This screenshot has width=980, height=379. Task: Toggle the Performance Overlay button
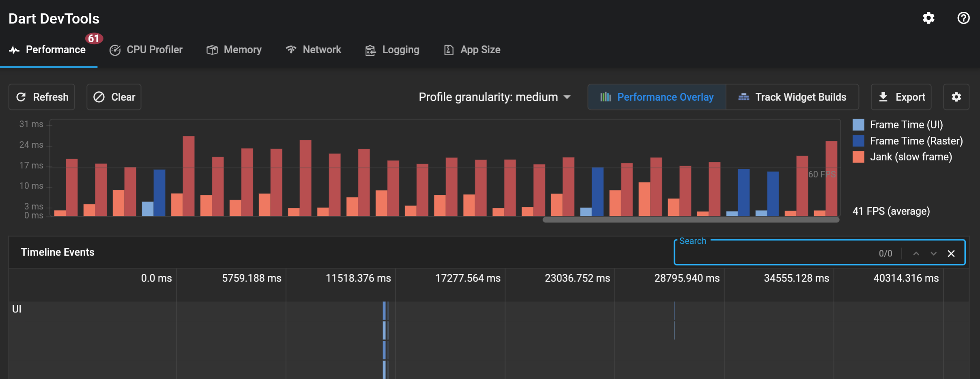657,97
